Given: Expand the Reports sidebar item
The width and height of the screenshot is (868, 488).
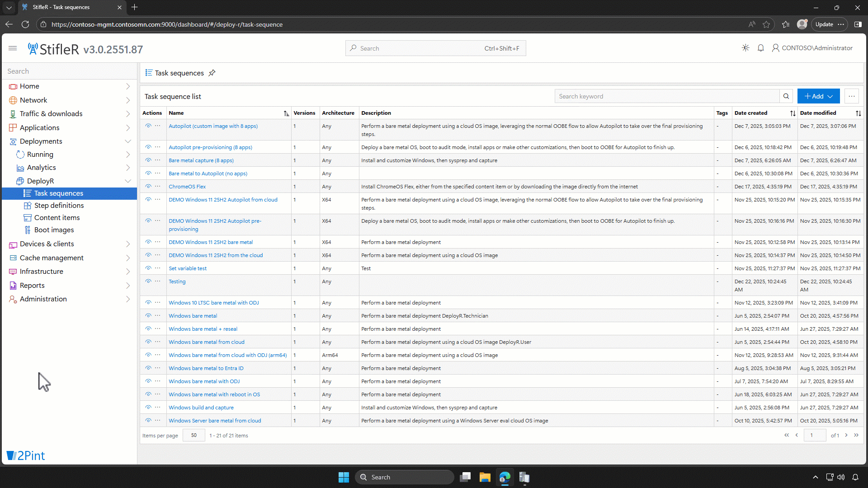Looking at the screenshot, I should [128, 286].
